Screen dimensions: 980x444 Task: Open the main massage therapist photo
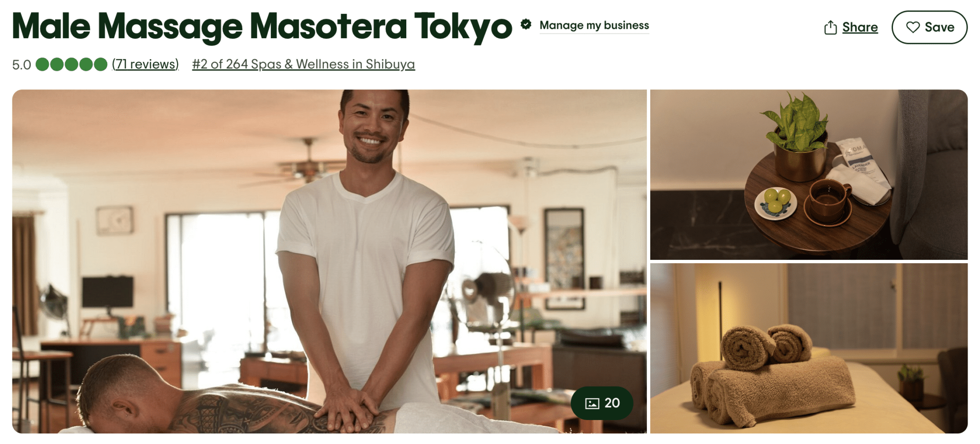click(x=329, y=261)
